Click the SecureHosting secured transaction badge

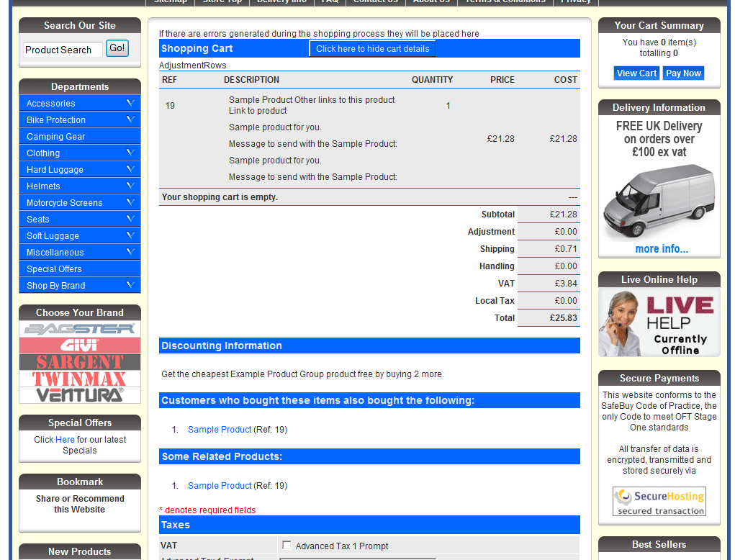coord(659,502)
